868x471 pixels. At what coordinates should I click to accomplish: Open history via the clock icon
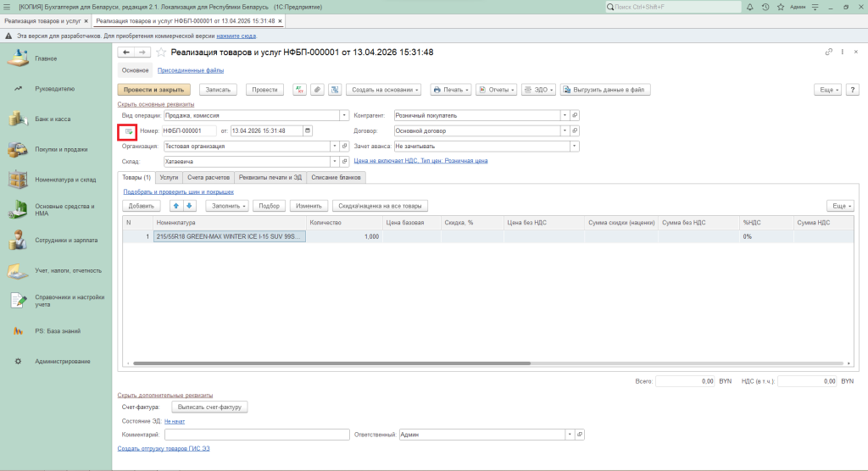click(765, 7)
